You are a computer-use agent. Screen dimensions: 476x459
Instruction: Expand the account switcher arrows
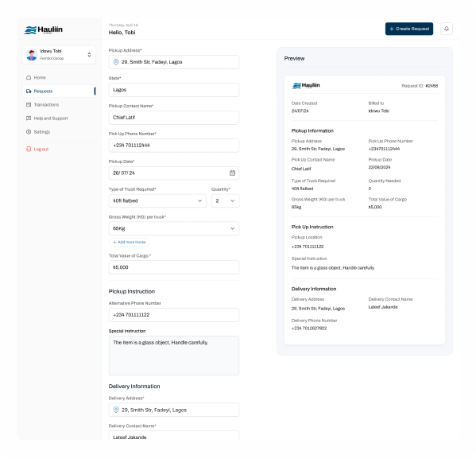point(89,55)
